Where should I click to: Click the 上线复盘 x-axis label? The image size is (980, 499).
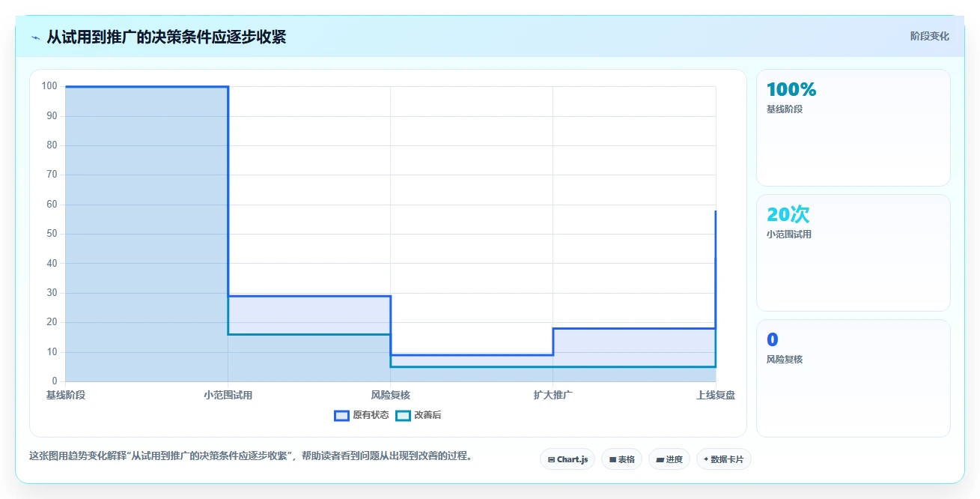[715, 395]
